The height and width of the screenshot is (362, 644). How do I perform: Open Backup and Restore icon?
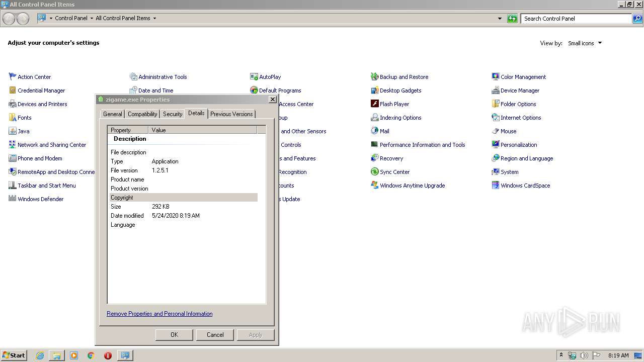375,76
